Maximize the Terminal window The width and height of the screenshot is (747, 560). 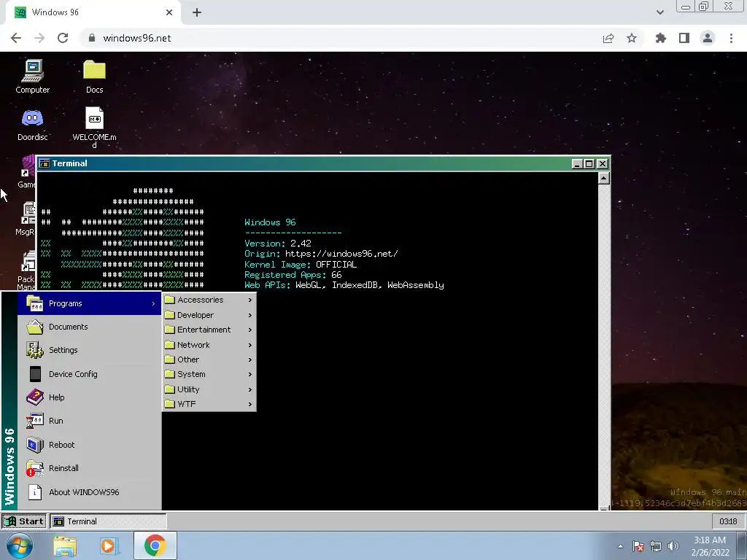point(589,164)
